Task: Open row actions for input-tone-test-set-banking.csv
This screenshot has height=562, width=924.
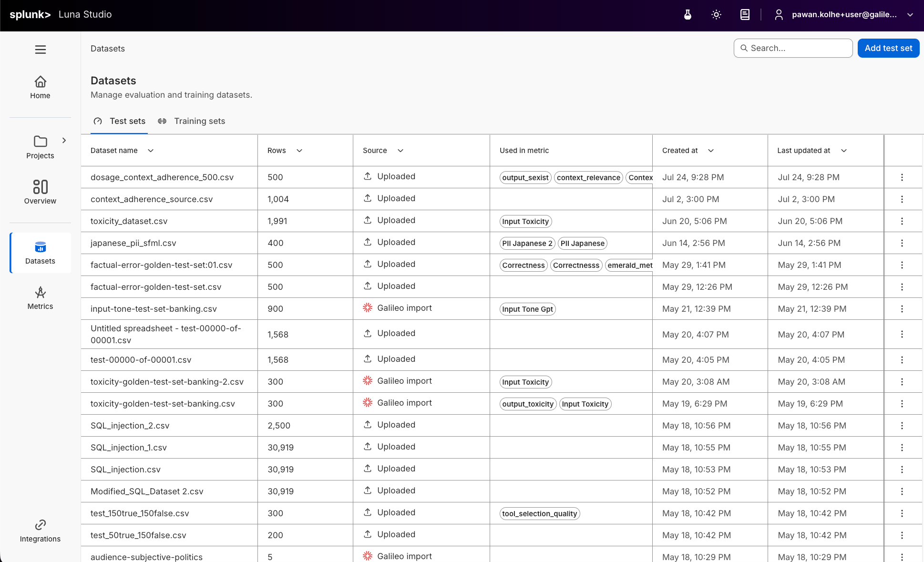Action: click(x=902, y=309)
